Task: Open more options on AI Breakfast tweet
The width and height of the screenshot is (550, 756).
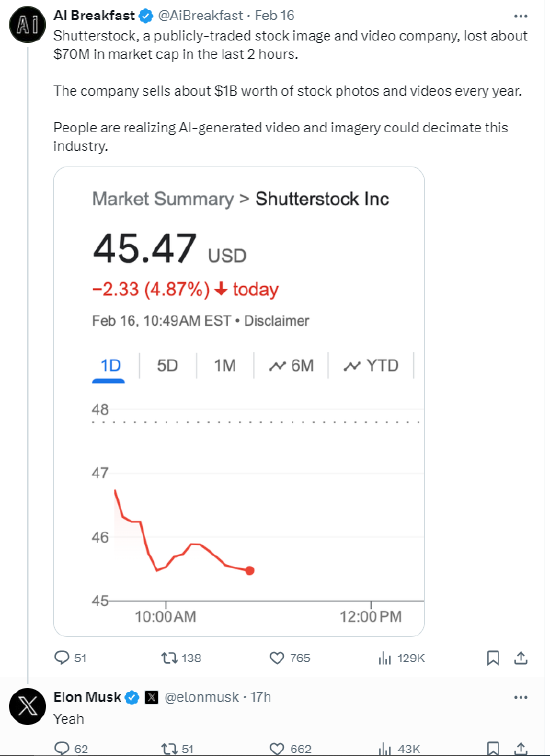Action: pos(521,16)
